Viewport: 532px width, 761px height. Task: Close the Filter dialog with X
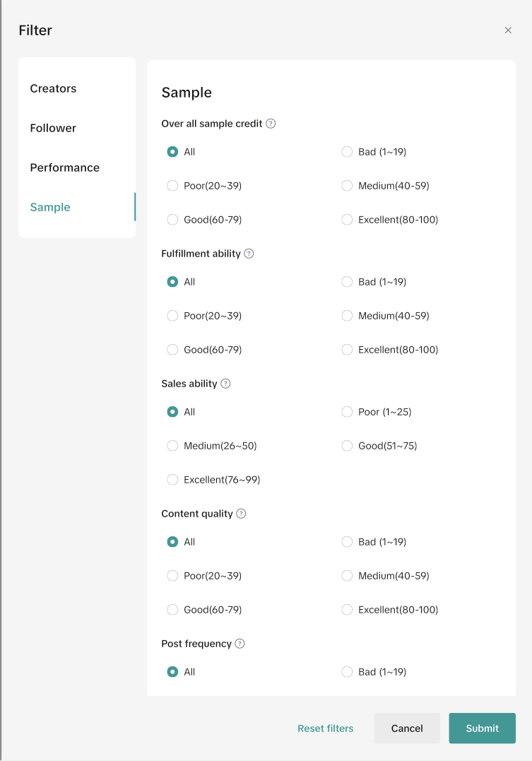(508, 30)
